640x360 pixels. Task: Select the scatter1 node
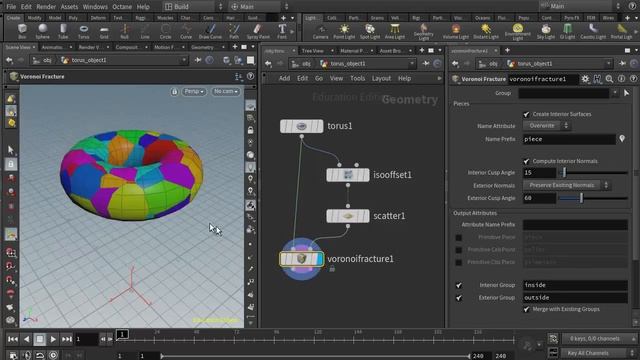coord(348,216)
